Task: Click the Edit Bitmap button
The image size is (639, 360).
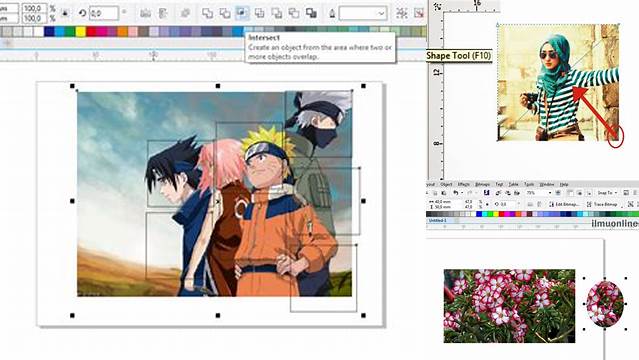Action: [x=565, y=204]
